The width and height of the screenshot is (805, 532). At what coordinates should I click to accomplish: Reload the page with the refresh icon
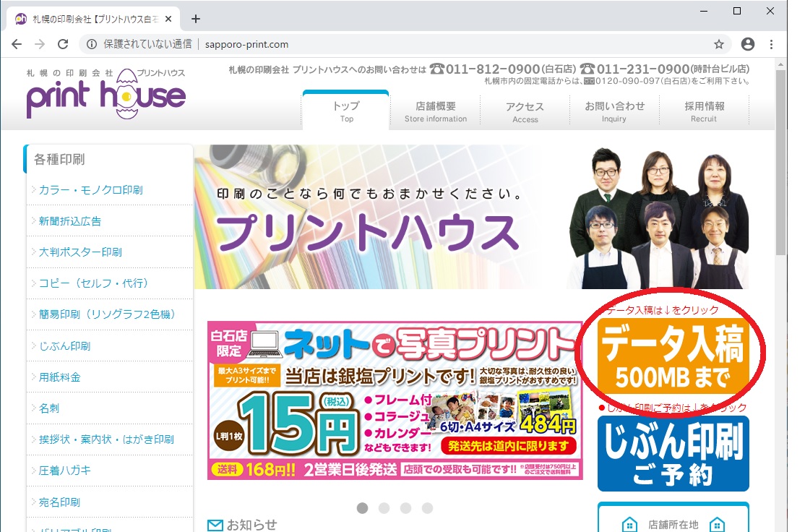(63, 44)
